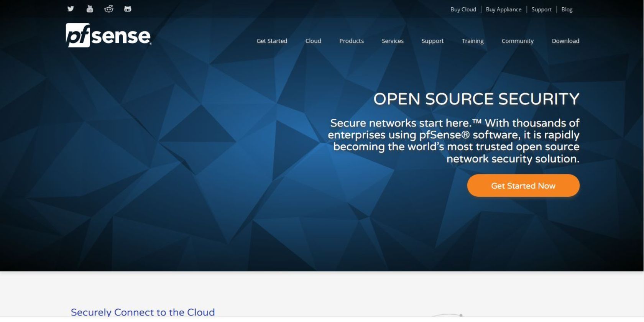
Task: Open the YouTube channel icon
Action: tap(90, 9)
